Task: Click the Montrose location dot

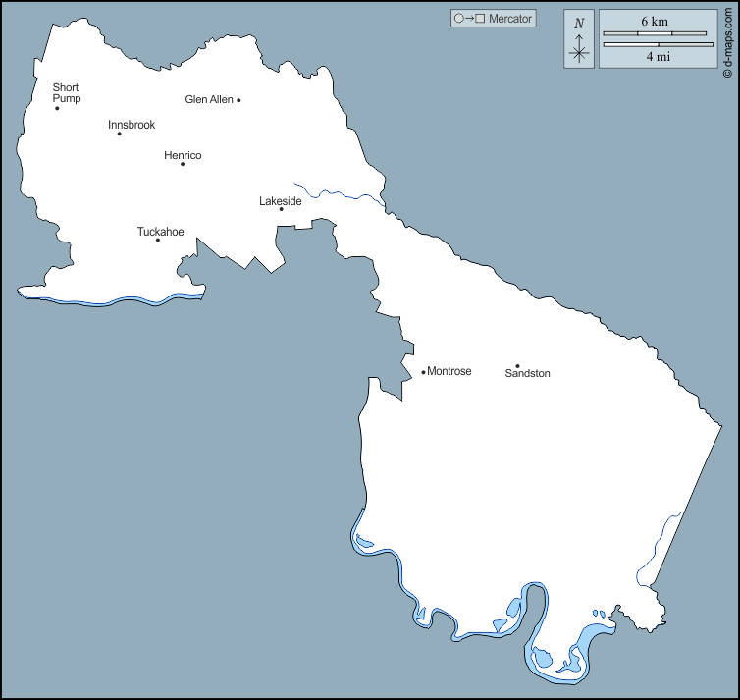Action: point(423,372)
